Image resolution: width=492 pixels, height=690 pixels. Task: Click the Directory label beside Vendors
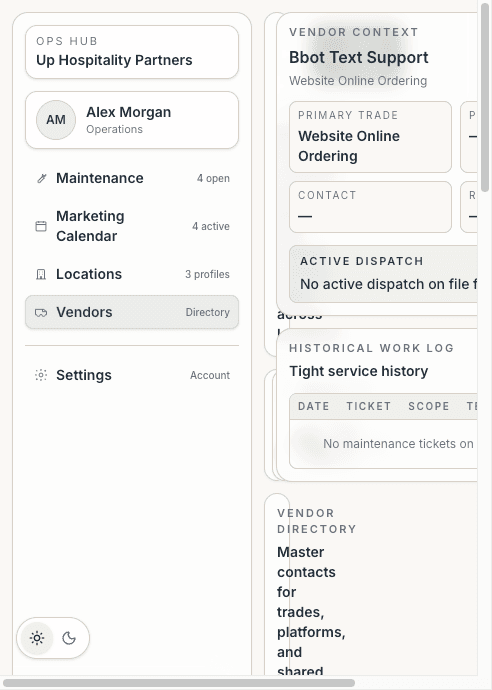[208, 312]
